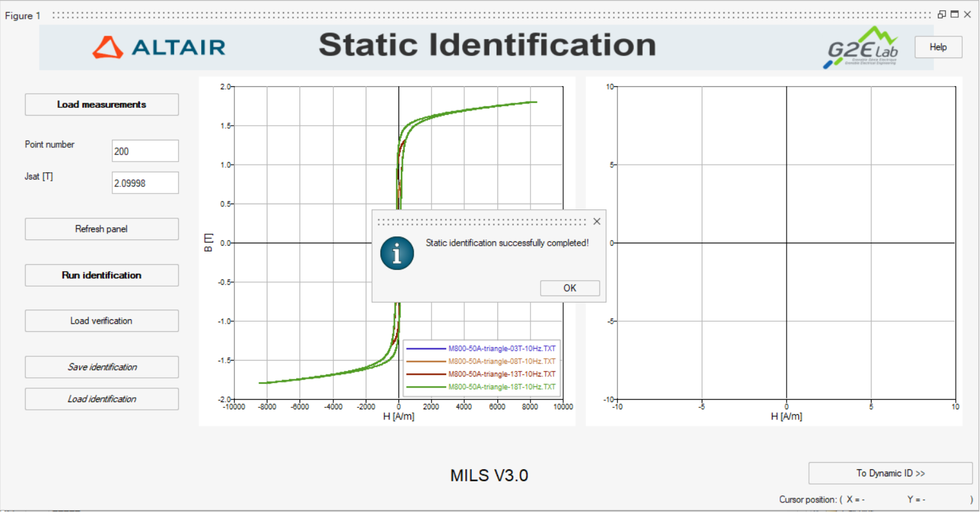Close the Figure 1 window

[x=967, y=15]
